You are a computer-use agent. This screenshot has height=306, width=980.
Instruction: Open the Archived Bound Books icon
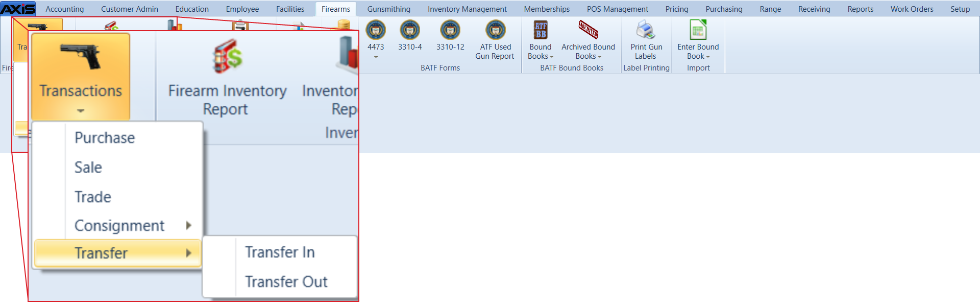click(588, 30)
